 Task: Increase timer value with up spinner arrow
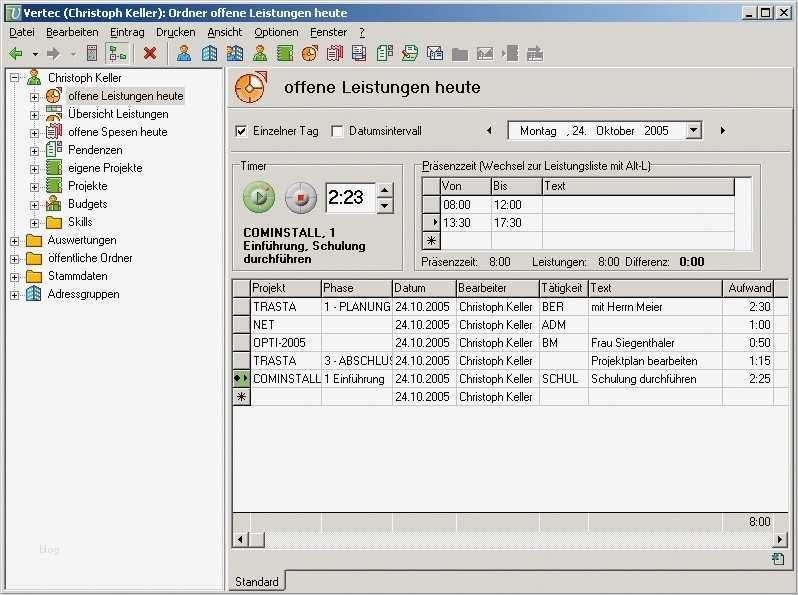click(385, 190)
